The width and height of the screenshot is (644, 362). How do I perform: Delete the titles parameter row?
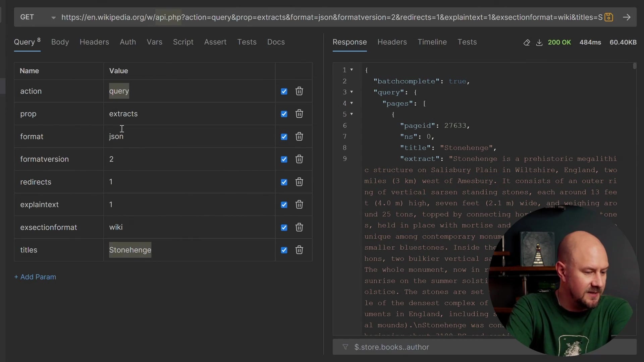(x=299, y=250)
